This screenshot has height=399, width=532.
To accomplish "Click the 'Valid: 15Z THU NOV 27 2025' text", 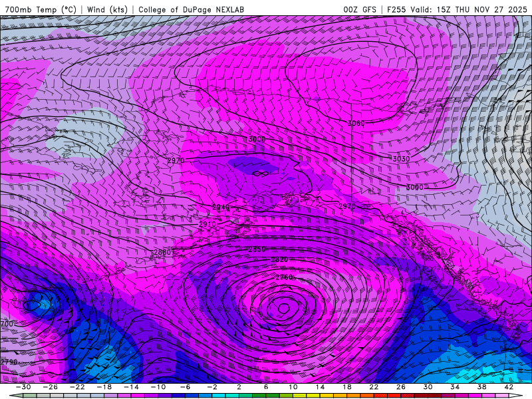I will [469, 9].
